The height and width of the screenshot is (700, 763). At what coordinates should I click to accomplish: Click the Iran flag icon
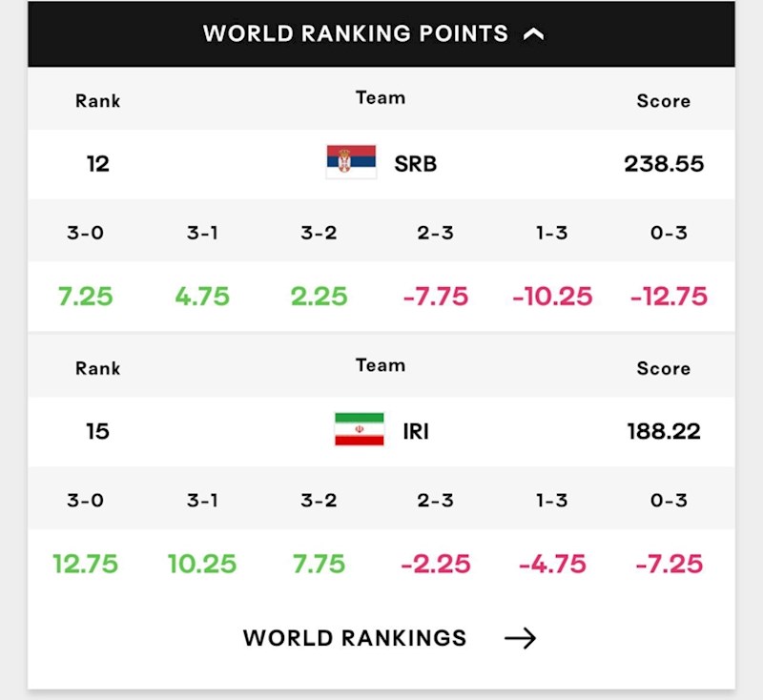[x=360, y=429]
